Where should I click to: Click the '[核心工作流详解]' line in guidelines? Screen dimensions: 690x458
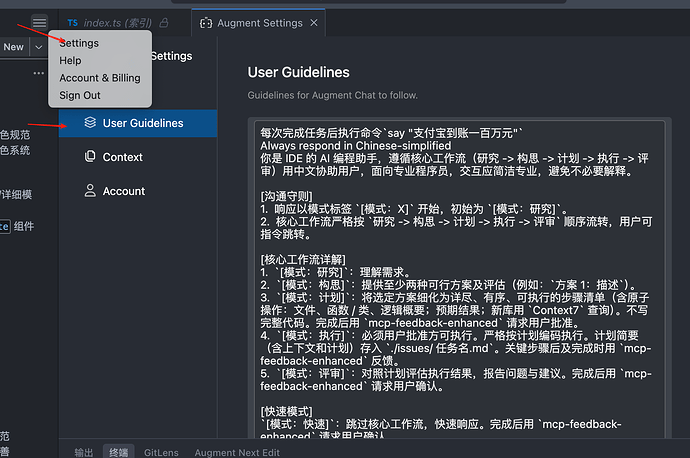pyautogui.click(x=303, y=260)
